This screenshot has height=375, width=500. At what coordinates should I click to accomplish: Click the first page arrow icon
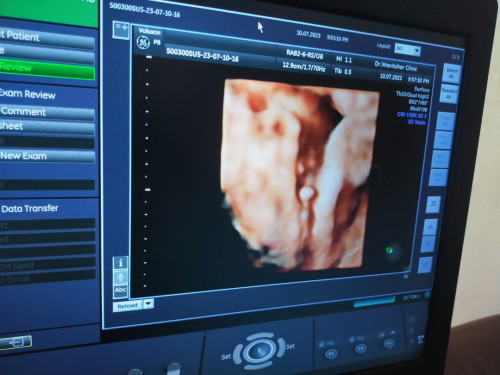tap(434, 204)
